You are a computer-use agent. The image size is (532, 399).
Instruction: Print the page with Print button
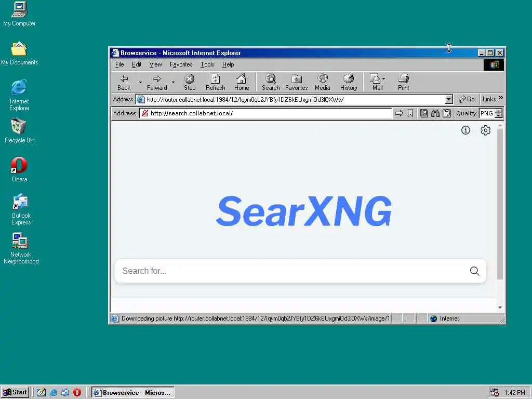pyautogui.click(x=403, y=83)
